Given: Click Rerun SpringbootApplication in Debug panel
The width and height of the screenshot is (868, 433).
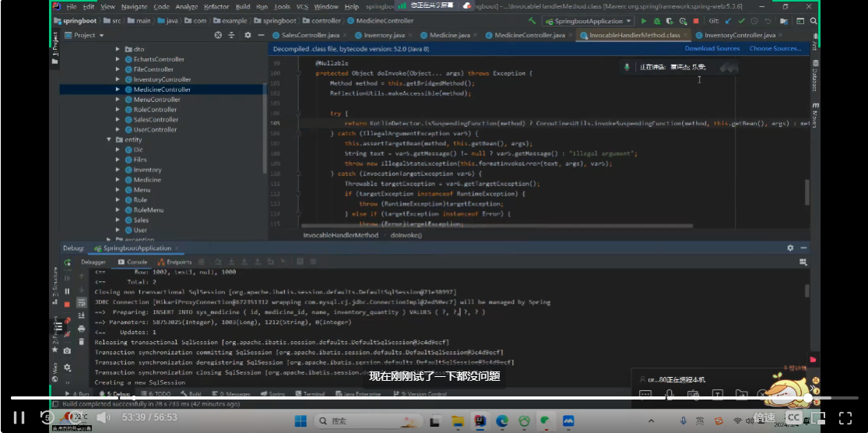Looking at the screenshot, I should (x=68, y=262).
